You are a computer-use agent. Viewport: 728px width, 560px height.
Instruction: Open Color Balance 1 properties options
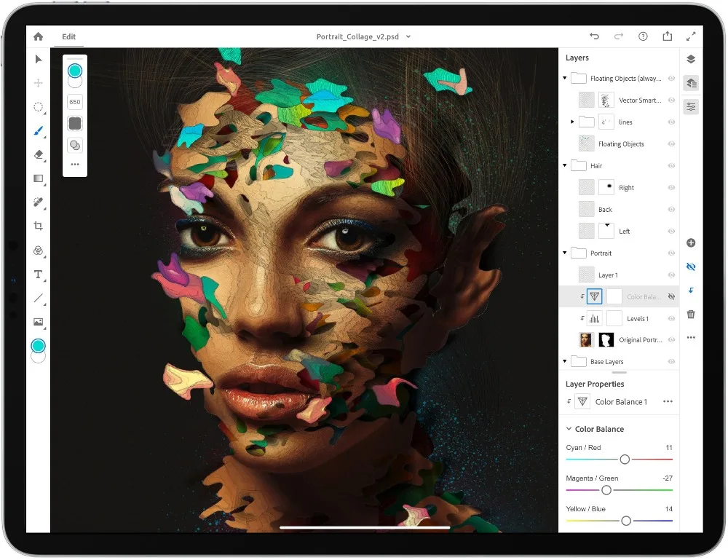668,401
